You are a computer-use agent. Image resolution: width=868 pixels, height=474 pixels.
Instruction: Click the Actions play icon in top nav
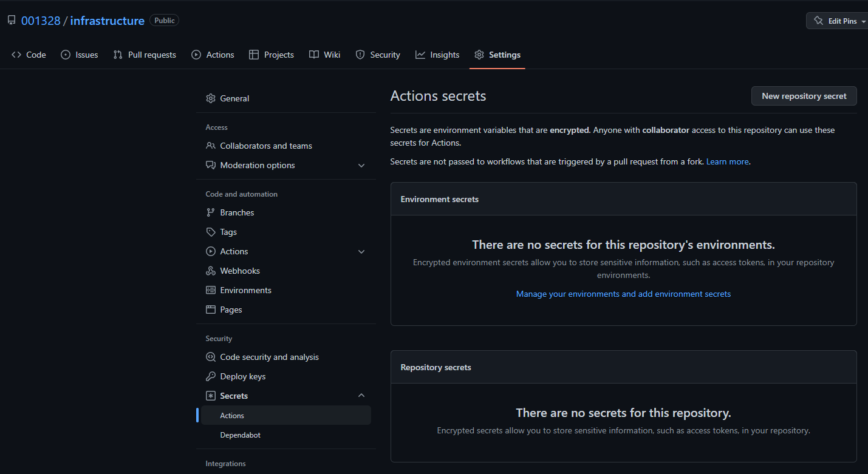(196, 55)
